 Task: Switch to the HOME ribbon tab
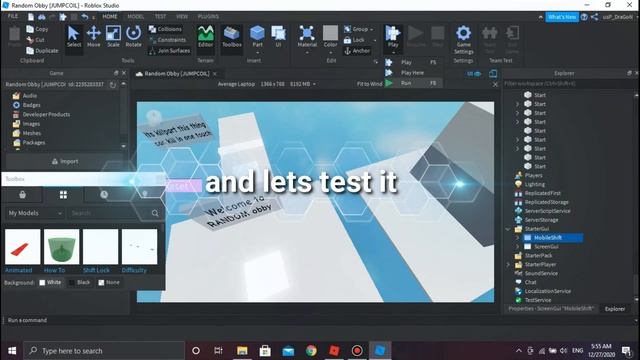110,16
